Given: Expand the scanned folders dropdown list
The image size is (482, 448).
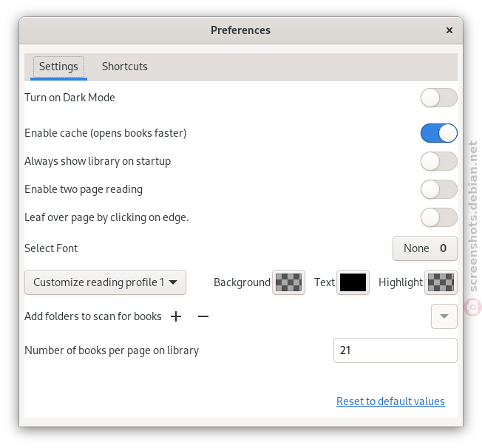Looking at the screenshot, I should tap(444, 316).
